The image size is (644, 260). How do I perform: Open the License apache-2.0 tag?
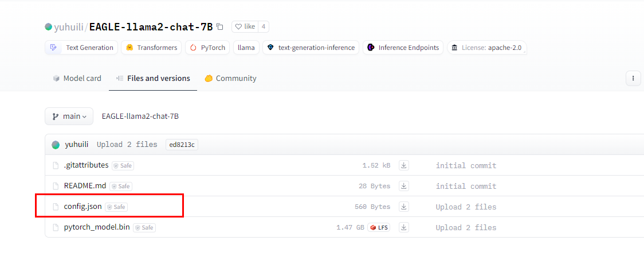pos(486,47)
